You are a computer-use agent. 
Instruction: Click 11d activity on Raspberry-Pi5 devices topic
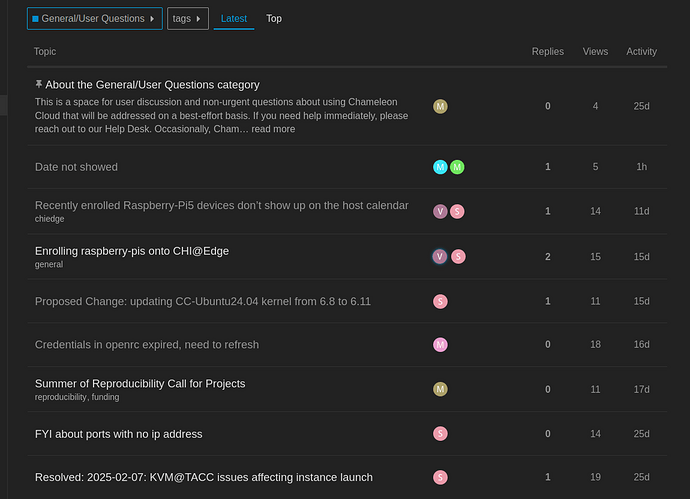(x=642, y=211)
